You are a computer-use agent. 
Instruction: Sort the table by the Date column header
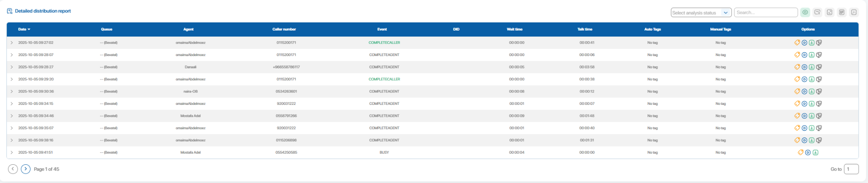(x=24, y=29)
